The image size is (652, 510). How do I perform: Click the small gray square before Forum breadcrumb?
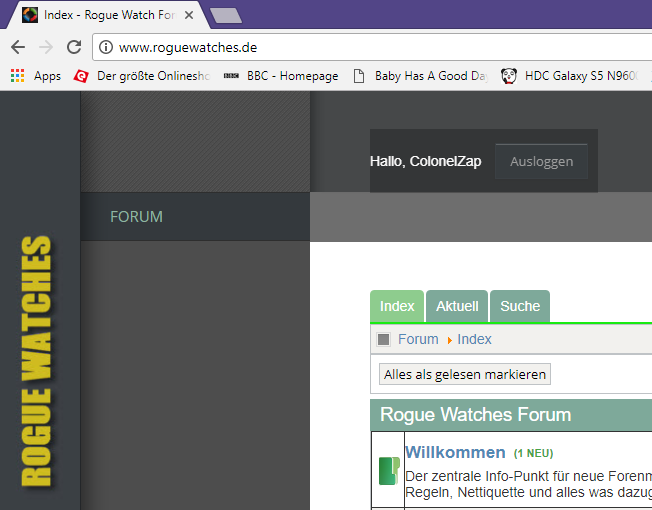[383, 340]
